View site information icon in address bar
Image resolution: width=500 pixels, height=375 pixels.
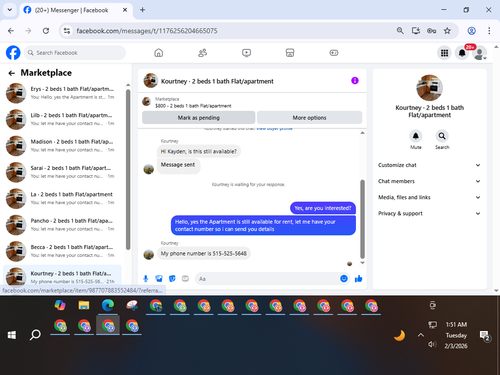point(67,31)
